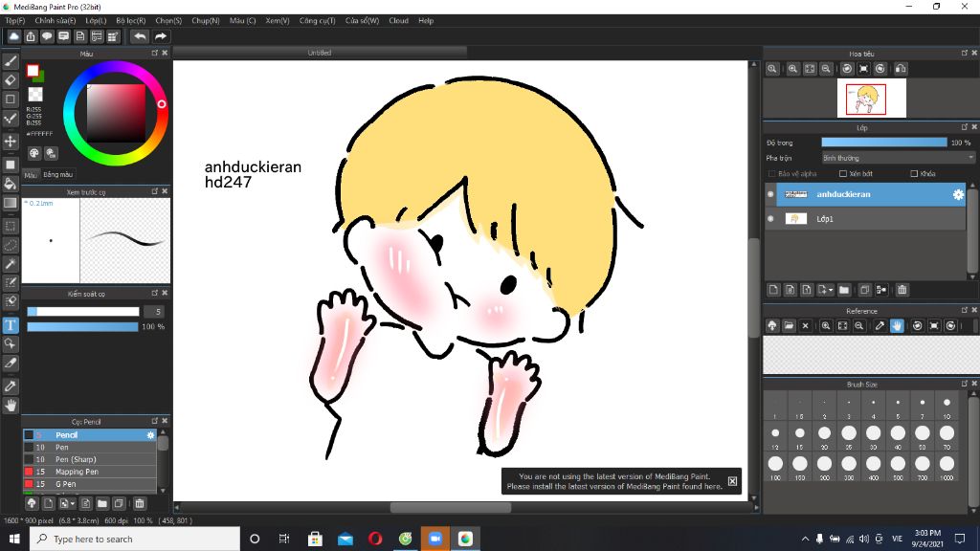Screen dimensions: 980x551
Task: Close the update notification banner
Action: coord(732,481)
